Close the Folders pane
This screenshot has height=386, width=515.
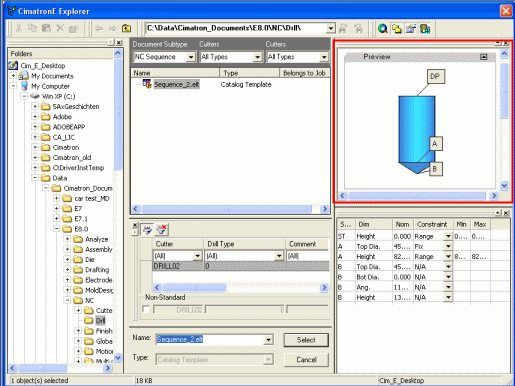click(119, 42)
